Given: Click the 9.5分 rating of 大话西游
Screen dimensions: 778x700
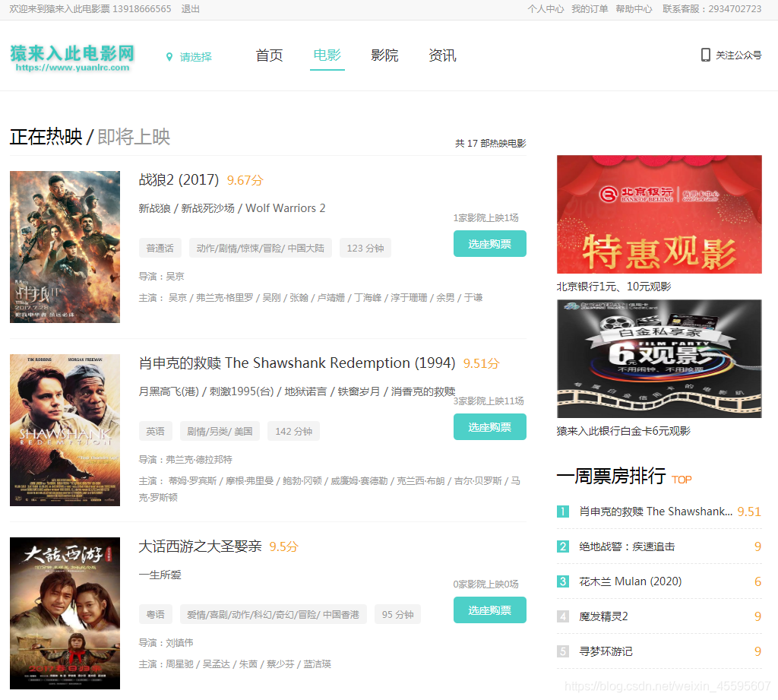Looking at the screenshot, I should 284,546.
